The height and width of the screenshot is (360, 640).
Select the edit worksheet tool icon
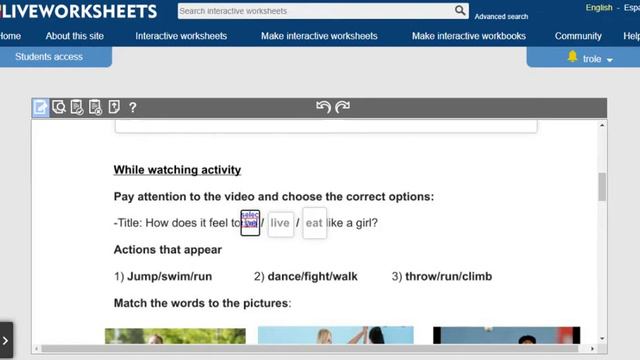click(x=40, y=108)
